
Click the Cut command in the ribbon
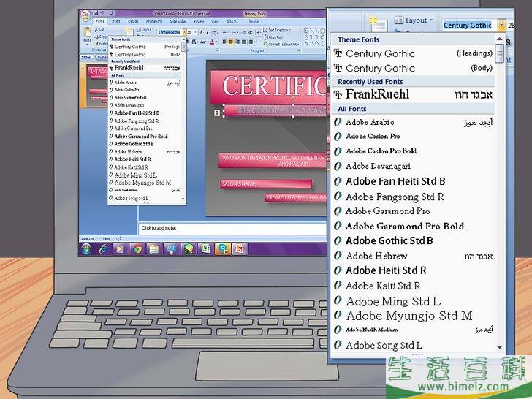(99, 29)
